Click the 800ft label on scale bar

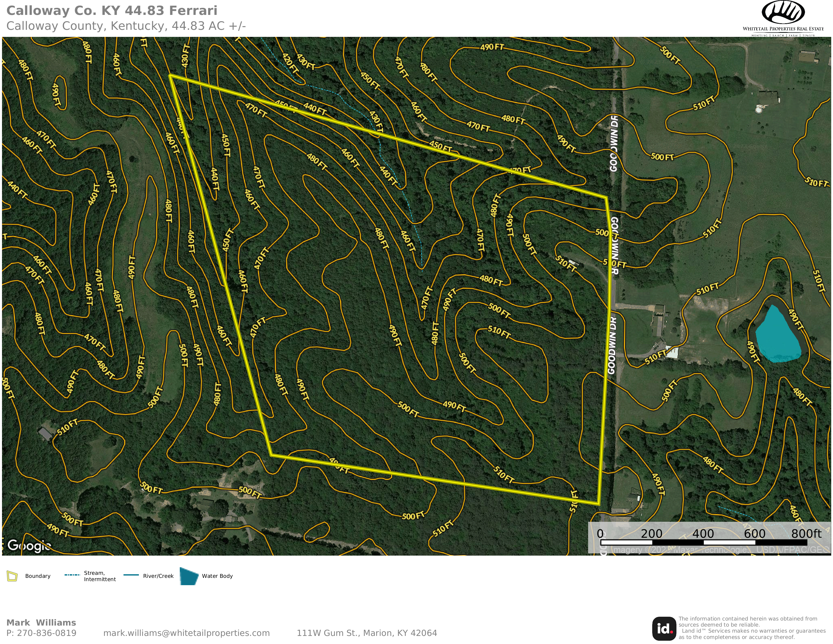pos(806,533)
